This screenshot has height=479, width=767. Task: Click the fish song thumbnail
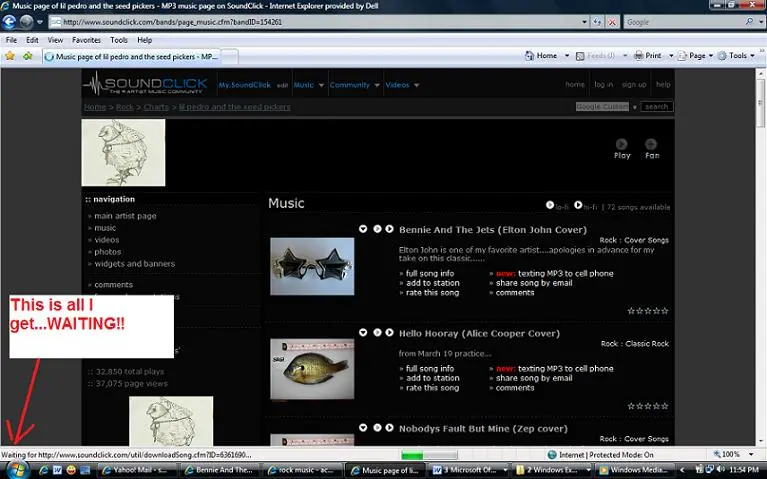pyautogui.click(x=312, y=369)
